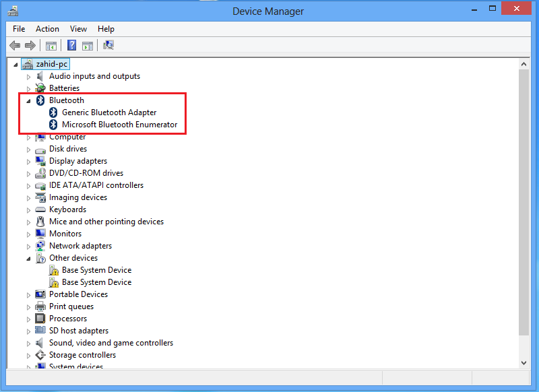The width and height of the screenshot is (539, 392).
Task: Click the Device Manager title bar icon
Action: (13, 11)
